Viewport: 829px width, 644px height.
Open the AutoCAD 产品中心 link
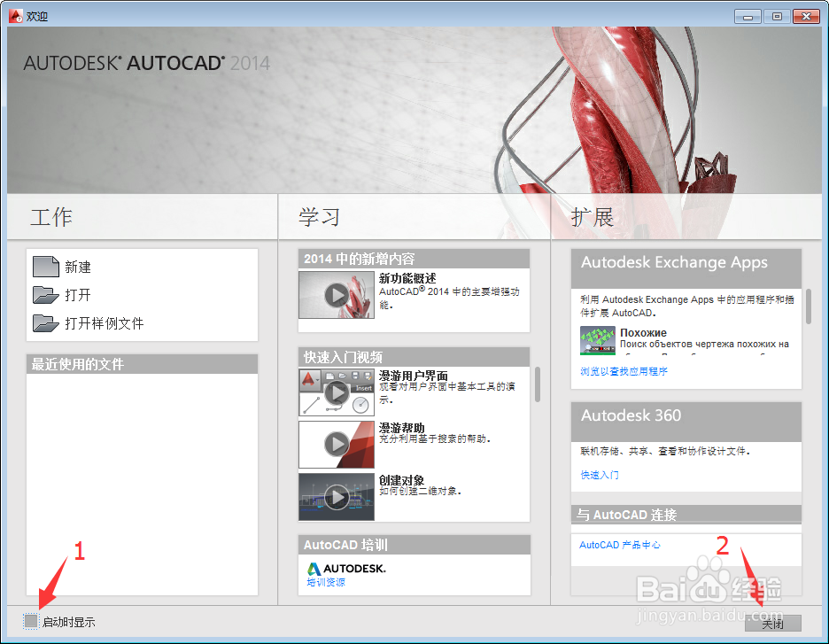pos(620,545)
